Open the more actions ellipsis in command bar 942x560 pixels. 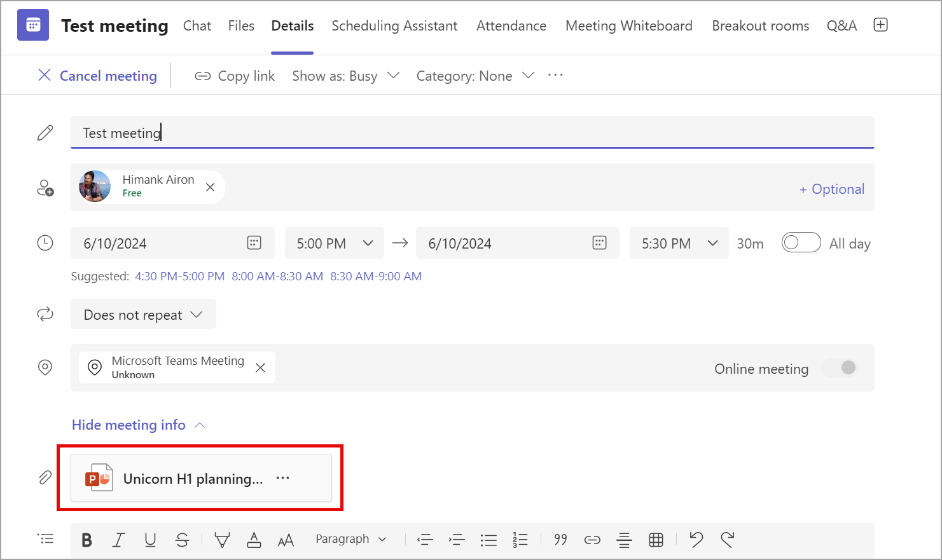point(555,75)
